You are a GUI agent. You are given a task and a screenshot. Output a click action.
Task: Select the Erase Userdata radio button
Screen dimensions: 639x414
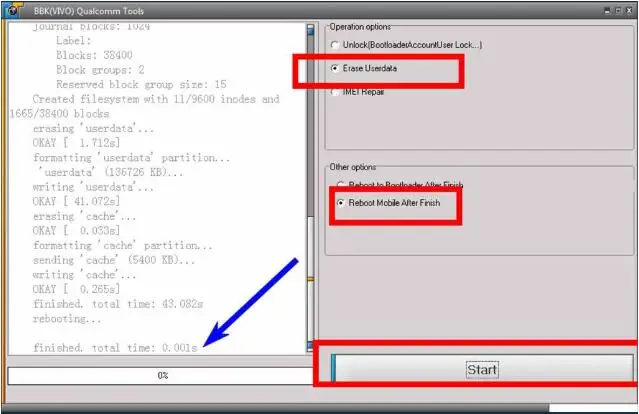click(x=335, y=68)
